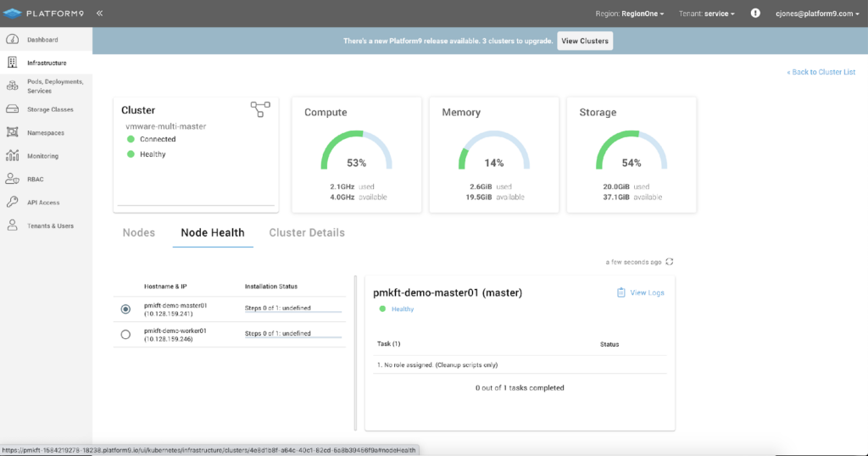Click the View Clusters button
868x456 pixels.
click(585, 41)
